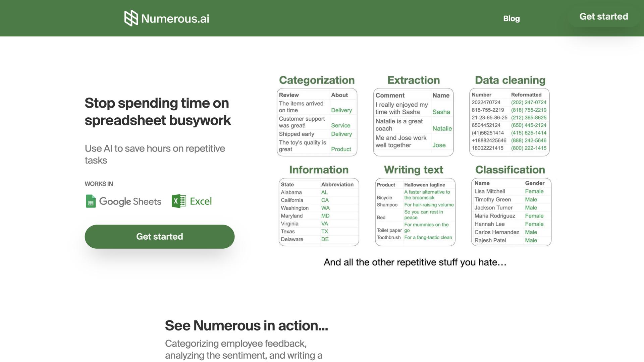Image resolution: width=644 pixels, height=362 pixels.
Task: Click the Writing text tagline table
Action: 415,212
